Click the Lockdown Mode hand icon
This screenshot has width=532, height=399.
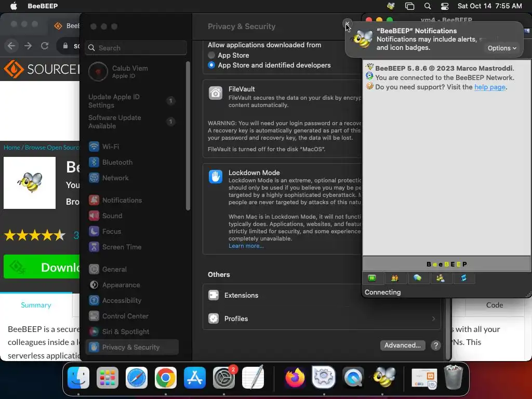[216, 177]
